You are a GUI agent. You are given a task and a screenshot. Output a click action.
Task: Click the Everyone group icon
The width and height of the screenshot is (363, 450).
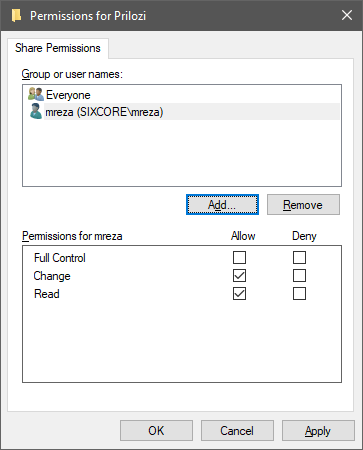click(36, 94)
